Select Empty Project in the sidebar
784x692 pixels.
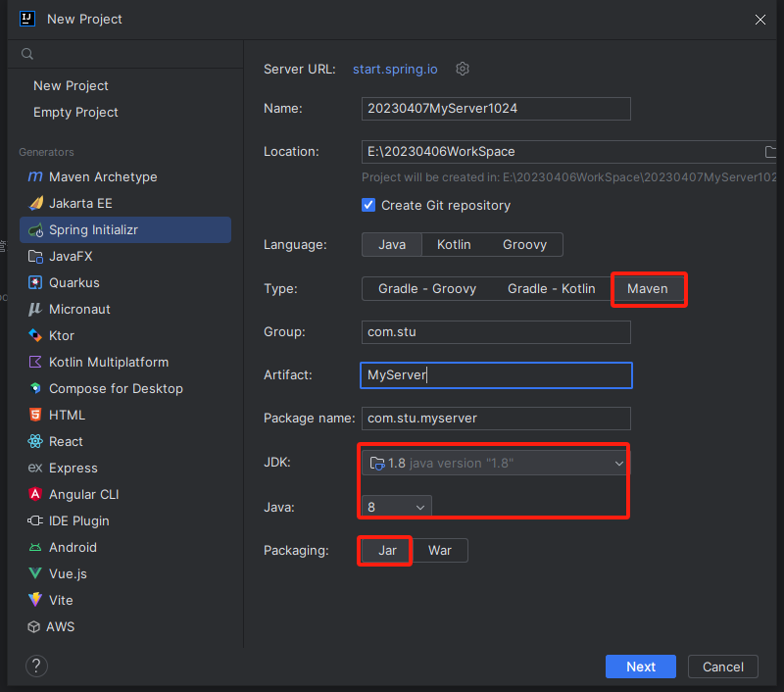75,113
